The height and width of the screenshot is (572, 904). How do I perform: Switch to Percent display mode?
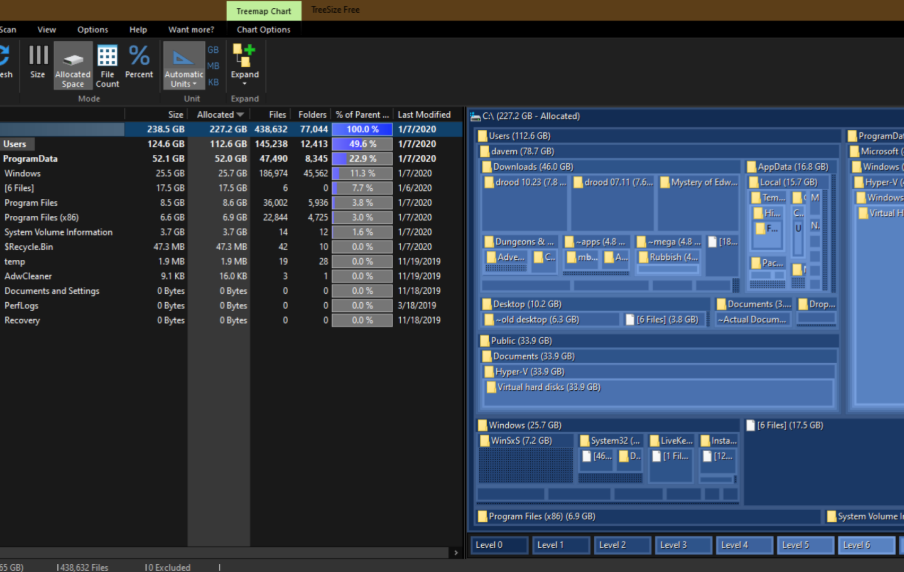(139, 62)
